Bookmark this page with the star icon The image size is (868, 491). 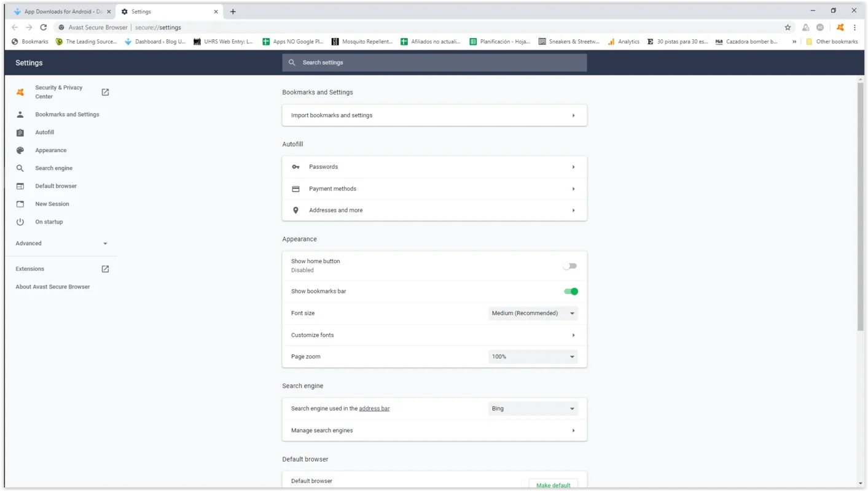click(x=788, y=27)
